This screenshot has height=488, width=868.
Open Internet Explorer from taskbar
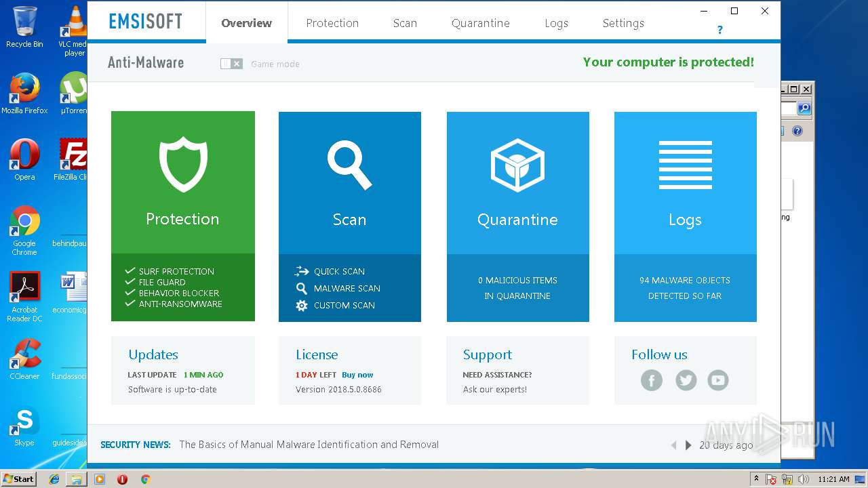[54, 479]
